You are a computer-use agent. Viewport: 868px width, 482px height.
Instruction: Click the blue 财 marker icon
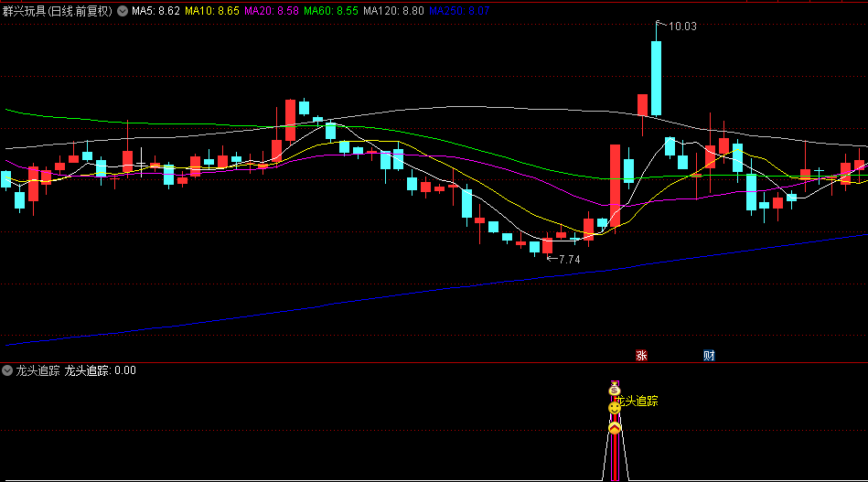(x=709, y=355)
